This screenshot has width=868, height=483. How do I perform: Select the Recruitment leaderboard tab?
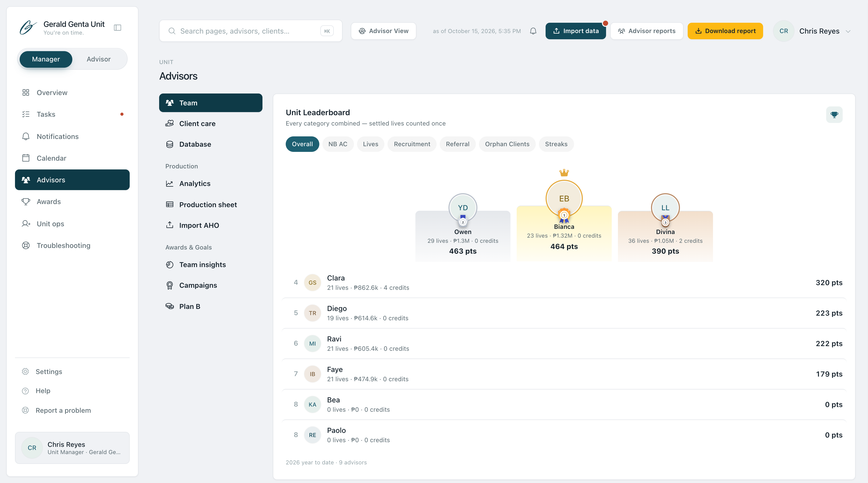coord(412,144)
